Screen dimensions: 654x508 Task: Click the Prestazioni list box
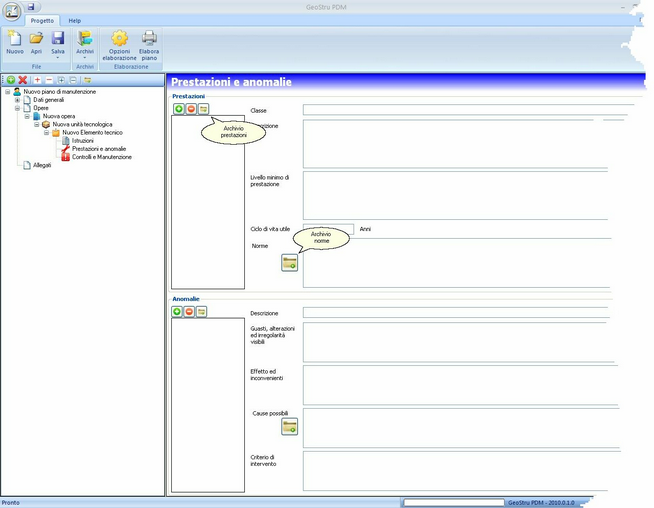(x=208, y=202)
